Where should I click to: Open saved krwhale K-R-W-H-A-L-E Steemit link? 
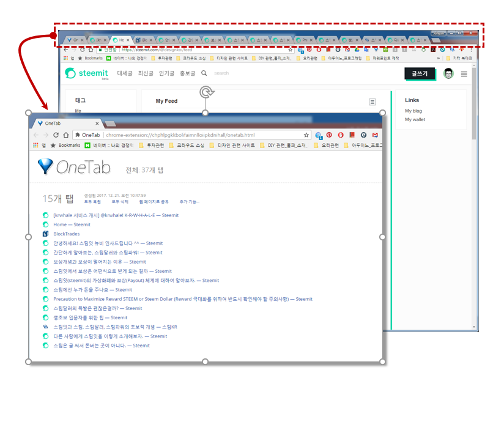[x=116, y=215]
